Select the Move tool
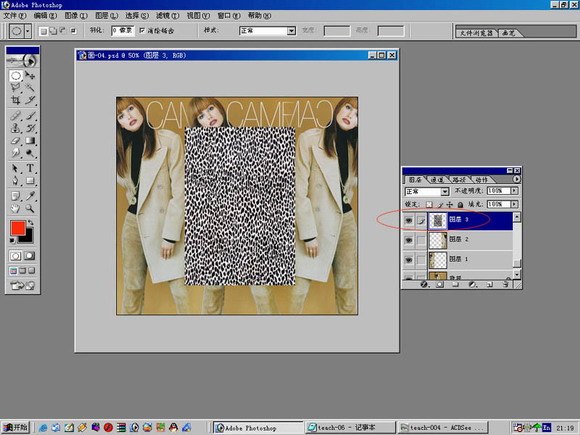Image resolution: width=580 pixels, height=435 pixels. coord(30,76)
